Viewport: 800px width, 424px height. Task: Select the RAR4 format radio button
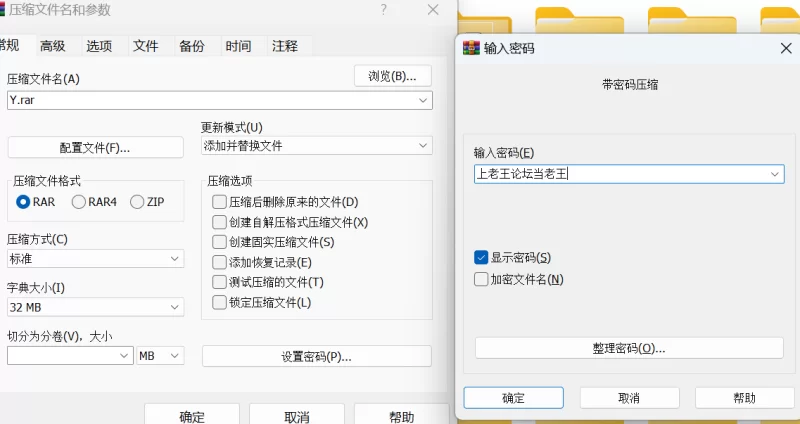click(x=79, y=201)
